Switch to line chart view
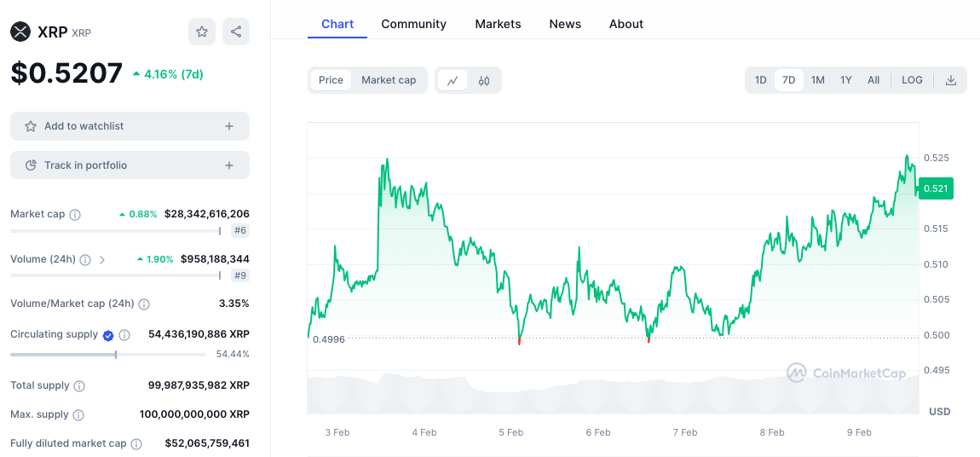980x457 pixels. click(453, 80)
